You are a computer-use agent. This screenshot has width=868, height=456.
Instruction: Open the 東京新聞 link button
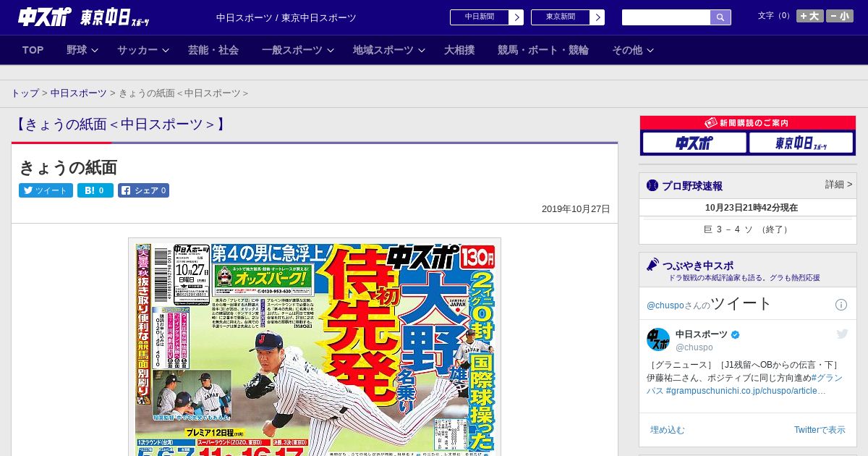(x=560, y=17)
